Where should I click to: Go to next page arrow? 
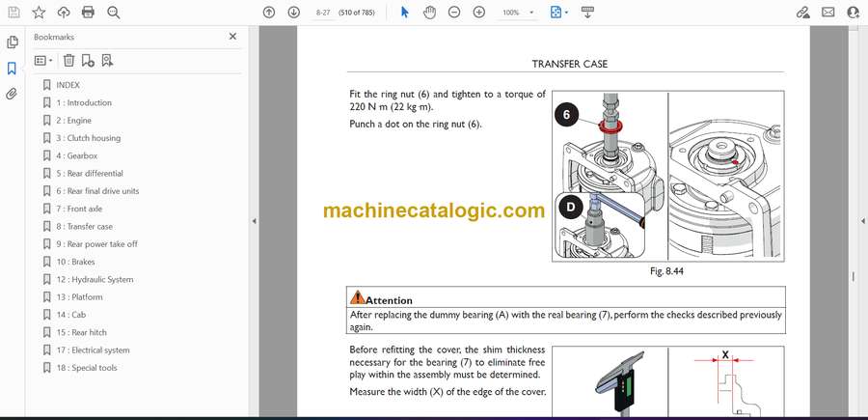click(x=293, y=13)
